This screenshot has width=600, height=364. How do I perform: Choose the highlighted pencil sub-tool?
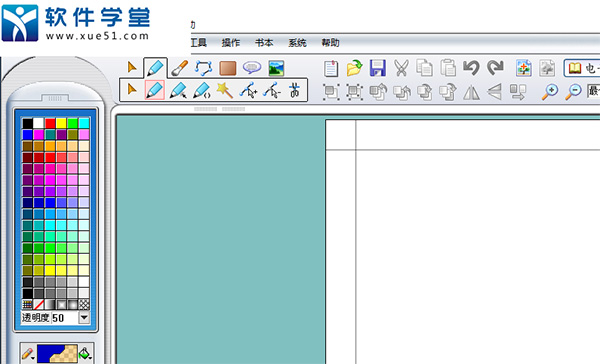[x=155, y=90]
